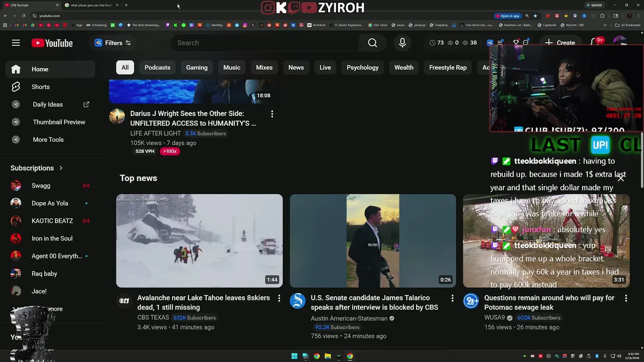The height and width of the screenshot is (362, 644).
Task: Click the eye stat showing 38
Action: [469, 43]
